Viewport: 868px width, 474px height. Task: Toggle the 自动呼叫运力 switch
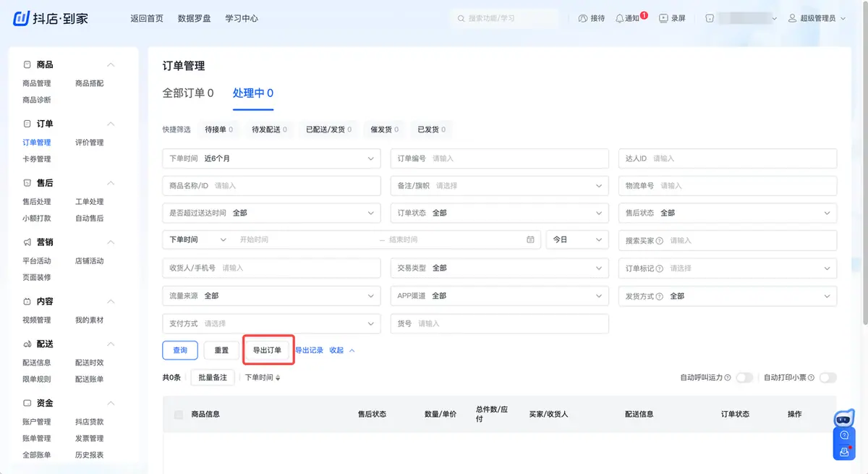pos(744,378)
